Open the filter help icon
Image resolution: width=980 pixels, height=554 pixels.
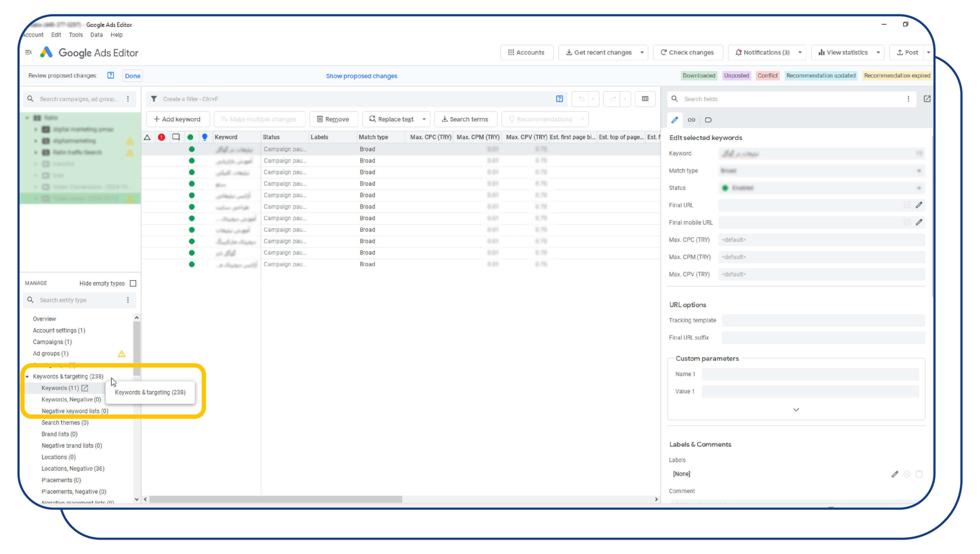(559, 99)
